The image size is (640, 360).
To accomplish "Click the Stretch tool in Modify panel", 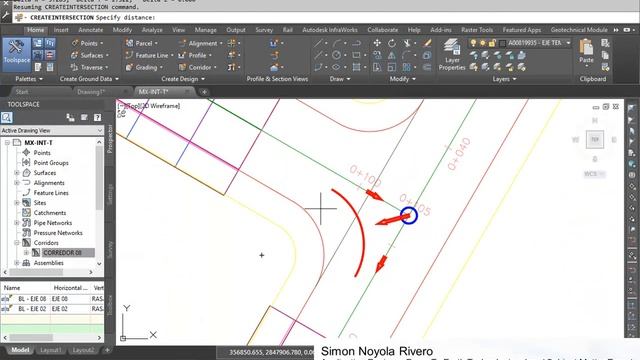I will [x=377, y=67].
